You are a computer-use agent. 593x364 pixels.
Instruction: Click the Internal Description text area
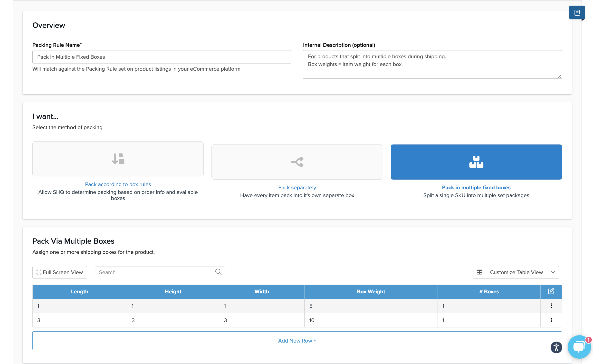point(432,65)
